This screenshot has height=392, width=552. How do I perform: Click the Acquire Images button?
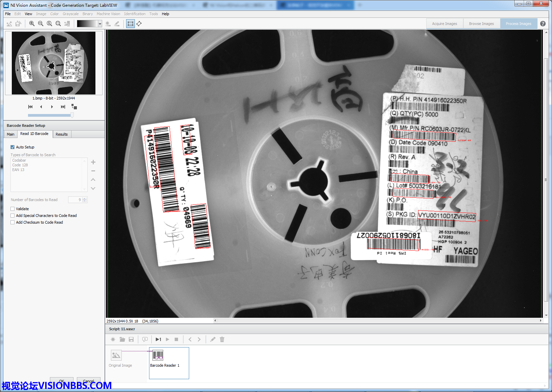pos(444,24)
